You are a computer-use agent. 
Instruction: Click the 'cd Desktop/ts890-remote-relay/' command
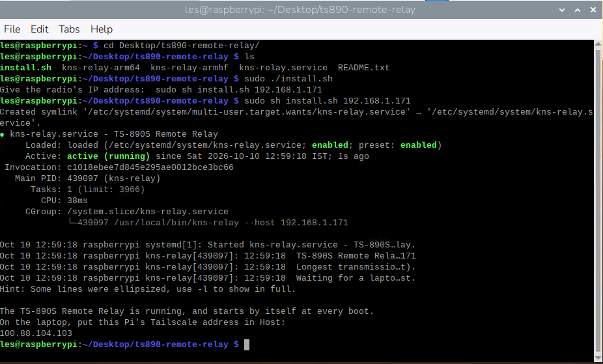coord(182,46)
